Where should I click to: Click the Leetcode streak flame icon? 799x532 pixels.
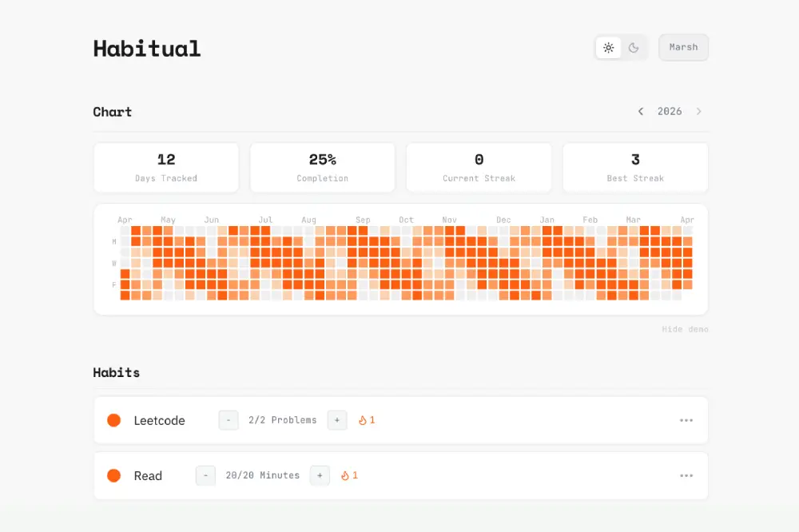[x=362, y=420]
